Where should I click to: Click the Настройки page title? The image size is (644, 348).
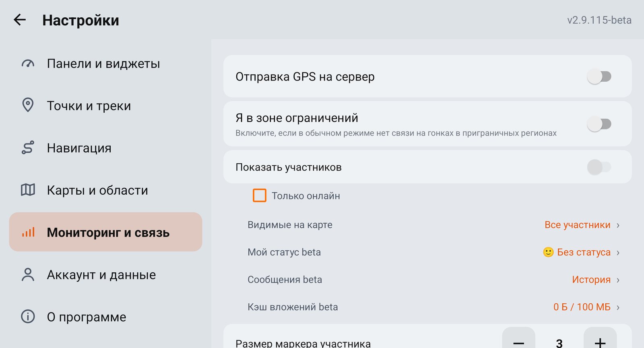point(80,20)
